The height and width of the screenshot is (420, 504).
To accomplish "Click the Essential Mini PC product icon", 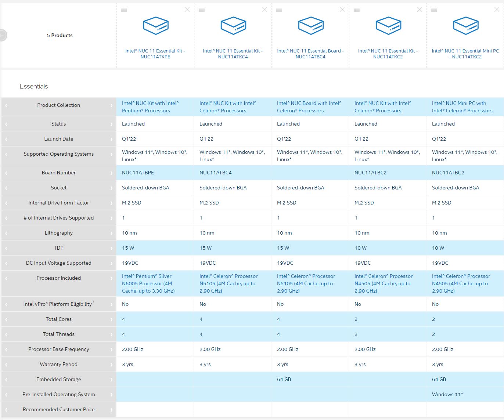I will 466,26.
